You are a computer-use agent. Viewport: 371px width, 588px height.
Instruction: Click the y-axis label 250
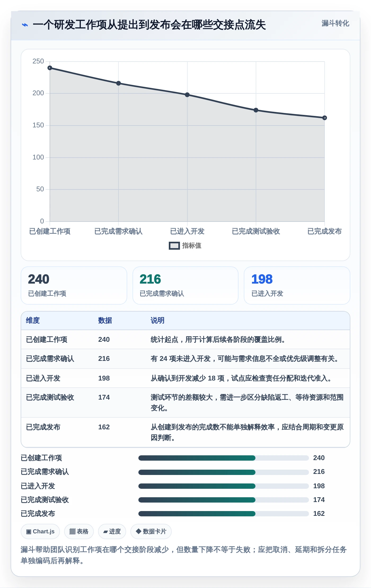tap(38, 61)
